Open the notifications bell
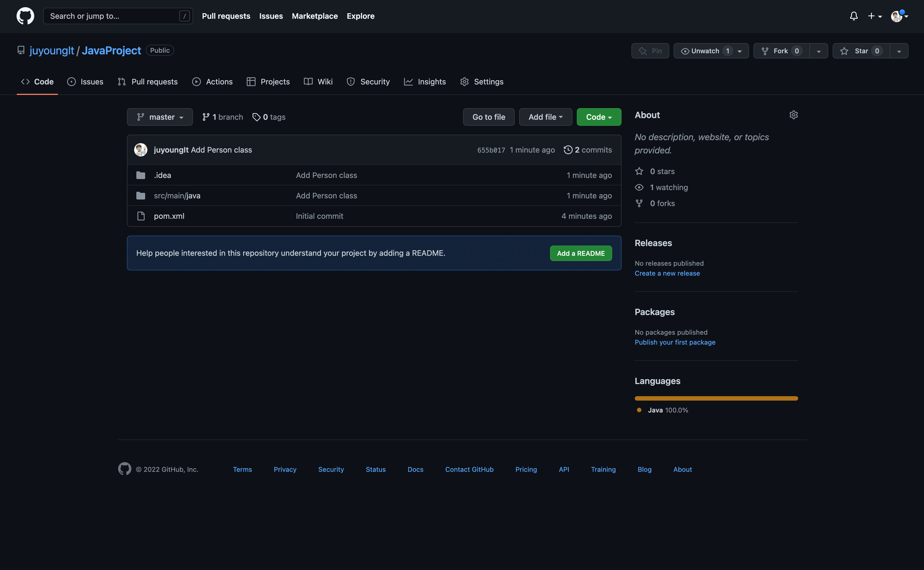 point(854,16)
